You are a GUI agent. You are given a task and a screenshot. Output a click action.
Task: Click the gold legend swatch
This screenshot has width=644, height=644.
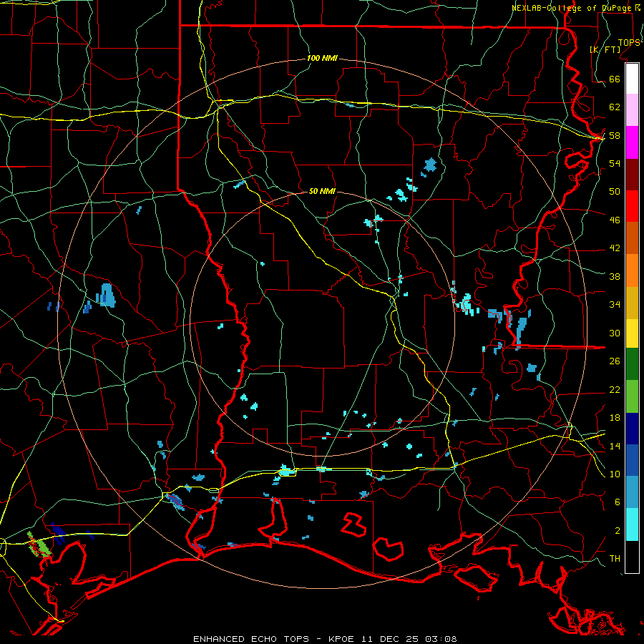tap(632, 303)
